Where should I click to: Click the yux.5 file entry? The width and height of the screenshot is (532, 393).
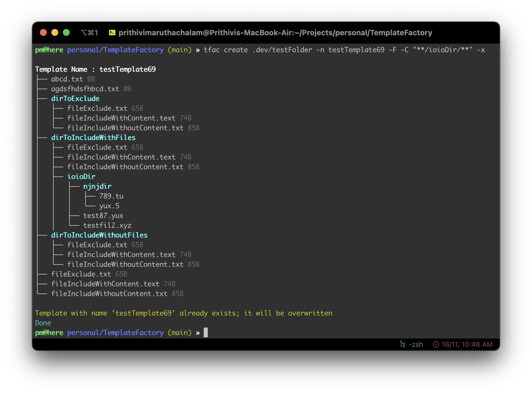(109, 206)
